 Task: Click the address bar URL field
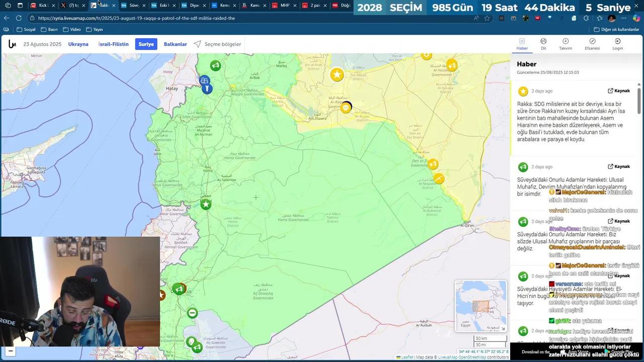tap(252, 18)
